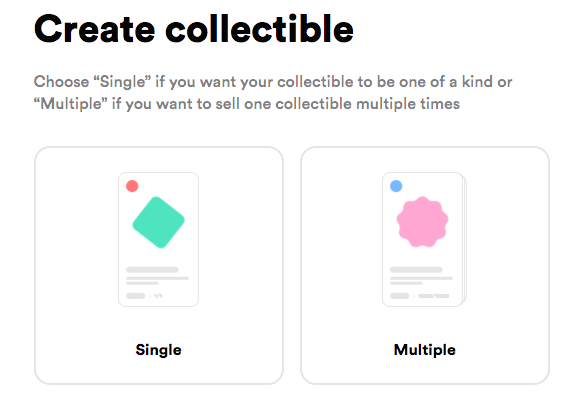Click the blue dot on Multiple preview
Viewport: 575px width, 413px height.
[x=396, y=186]
